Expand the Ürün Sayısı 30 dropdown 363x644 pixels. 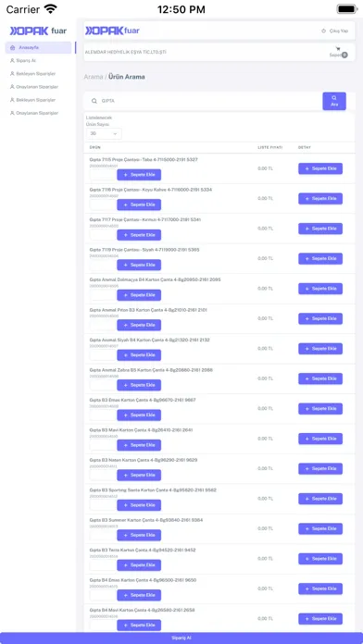[x=104, y=133]
